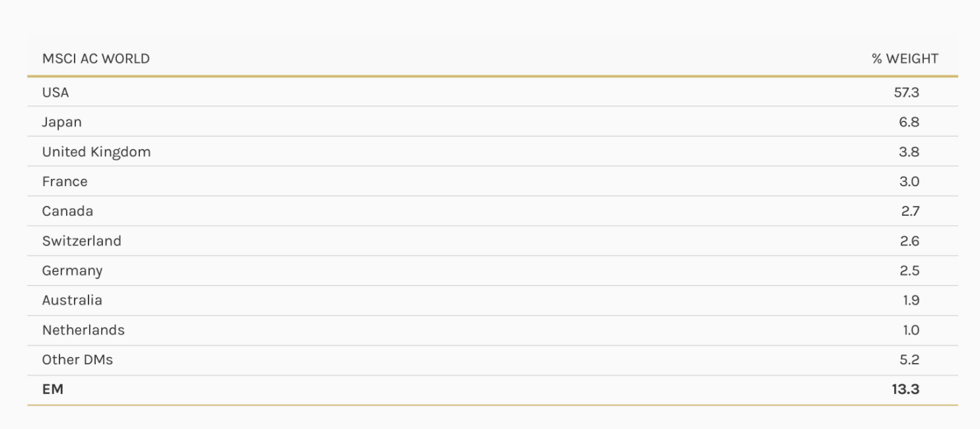Screen dimensions: 980x429
Task: Select the United Kingdom row label
Action: point(96,152)
